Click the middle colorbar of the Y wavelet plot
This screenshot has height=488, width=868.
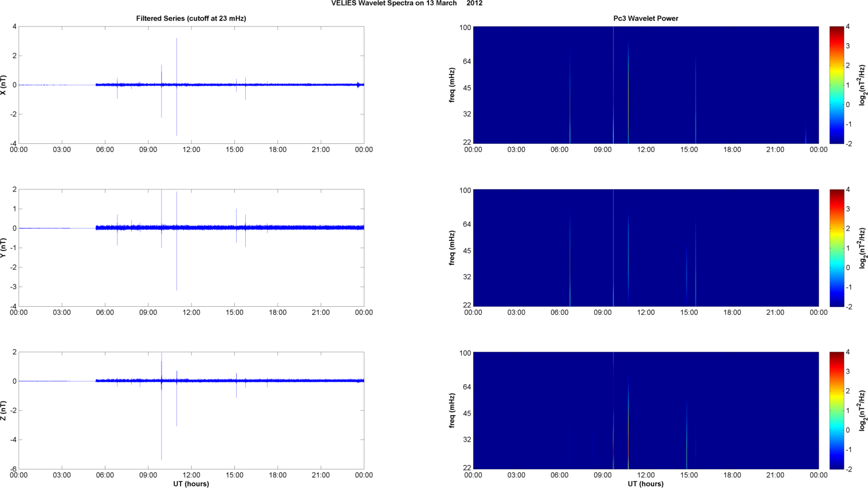(x=836, y=248)
